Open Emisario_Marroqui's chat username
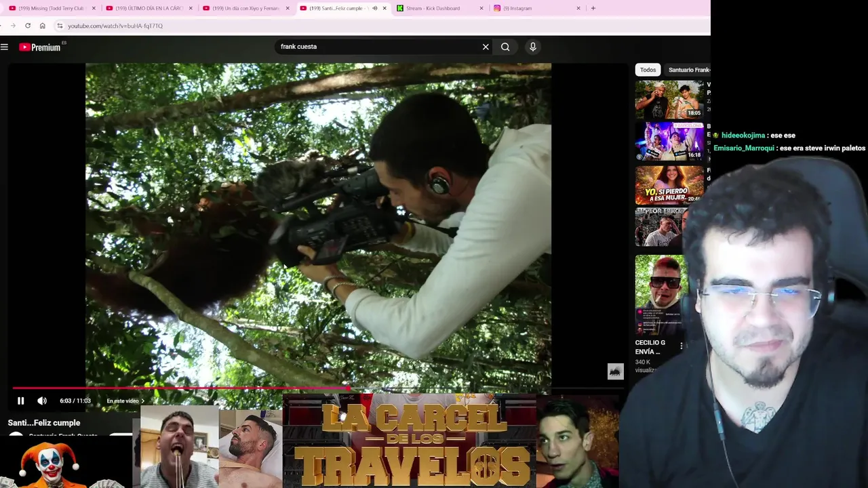Image resolution: width=868 pixels, height=488 pixels. tap(745, 148)
